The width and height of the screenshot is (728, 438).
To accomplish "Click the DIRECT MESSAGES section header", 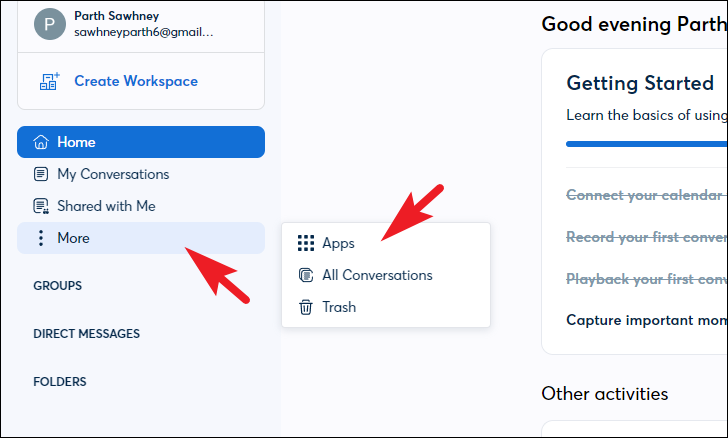I will [86, 333].
